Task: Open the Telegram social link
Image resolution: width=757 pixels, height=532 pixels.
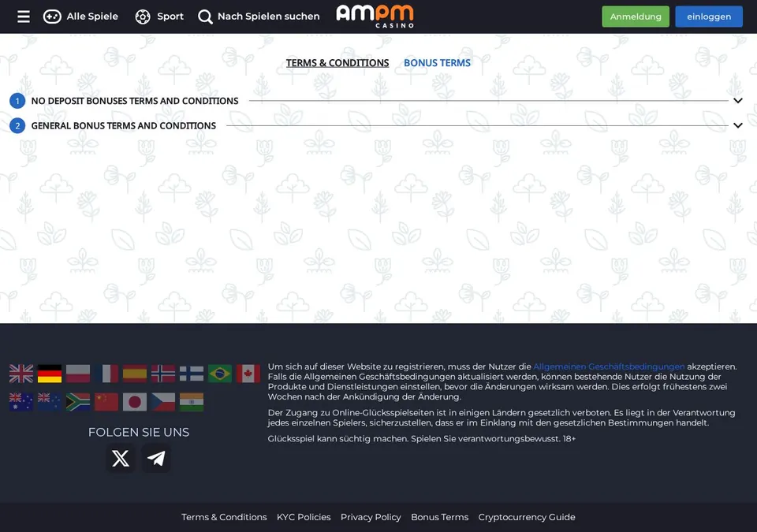Action: point(156,458)
